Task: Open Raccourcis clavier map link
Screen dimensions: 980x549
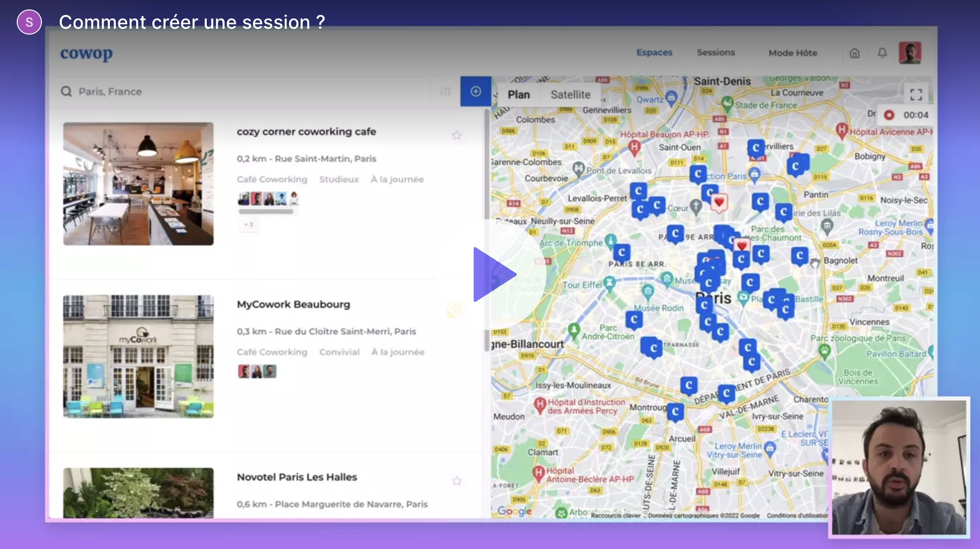Action: tap(616, 515)
